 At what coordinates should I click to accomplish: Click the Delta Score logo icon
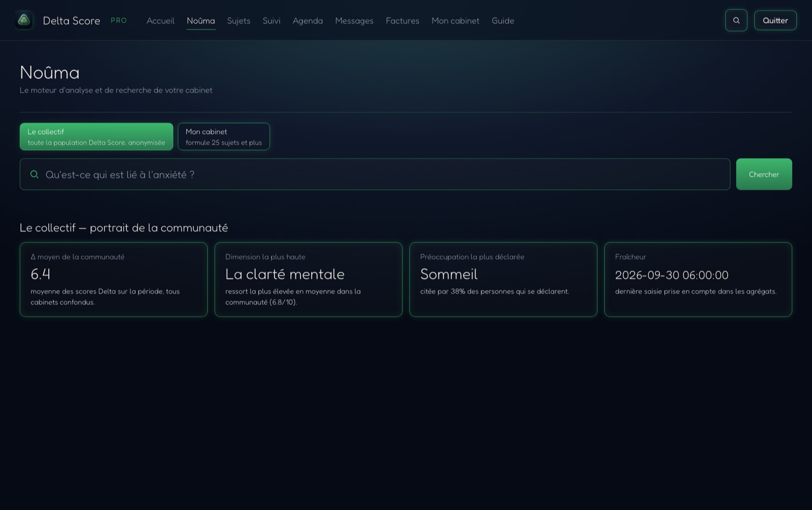click(x=24, y=20)
